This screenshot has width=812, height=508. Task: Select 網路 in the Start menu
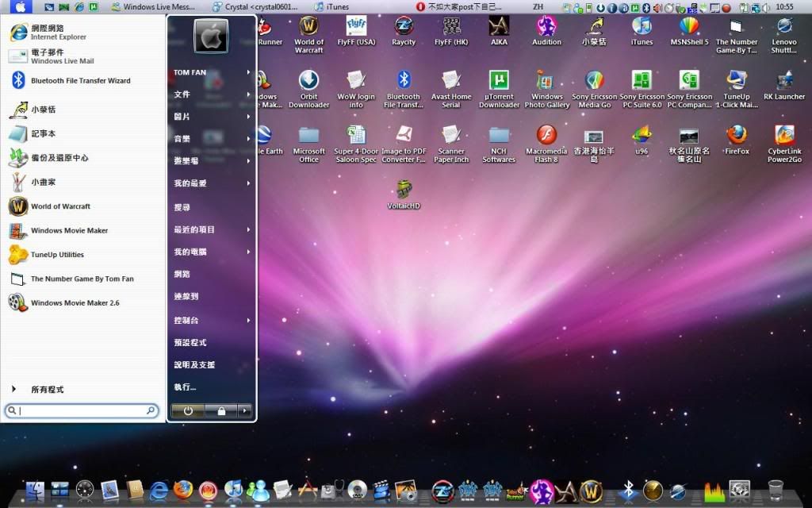(182, 274)
